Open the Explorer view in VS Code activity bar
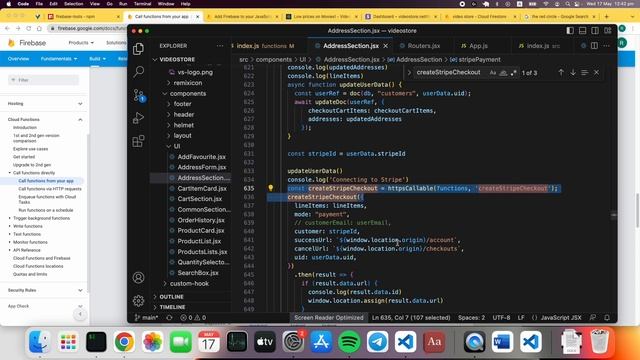 138,49
